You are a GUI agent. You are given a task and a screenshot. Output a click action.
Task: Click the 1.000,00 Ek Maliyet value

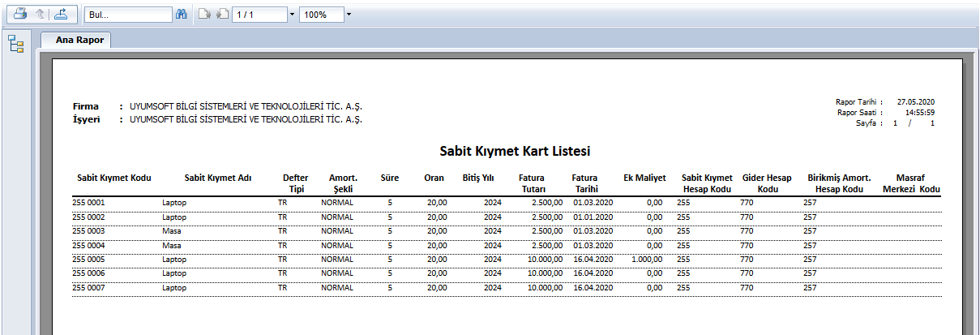[x=648, y=259]
